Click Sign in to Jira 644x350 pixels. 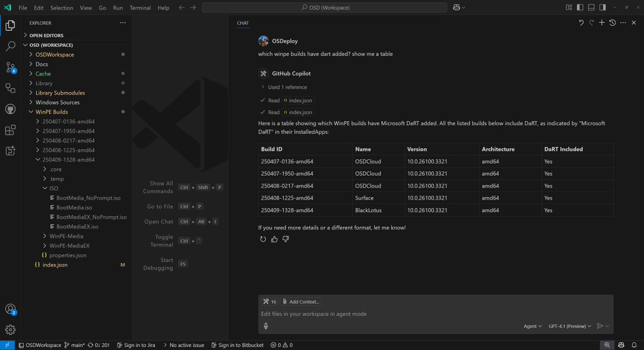136,345
